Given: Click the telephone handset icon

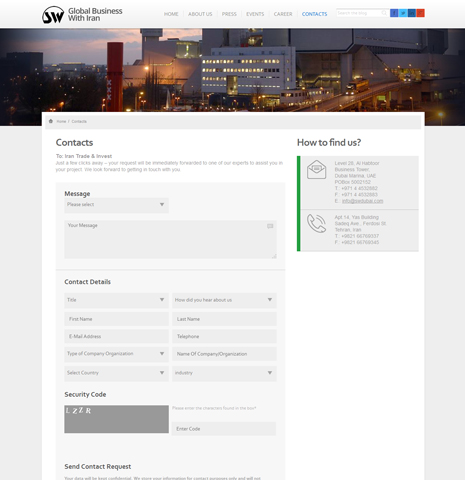Looking at the screenshot, I should click(x=316, y=223).
